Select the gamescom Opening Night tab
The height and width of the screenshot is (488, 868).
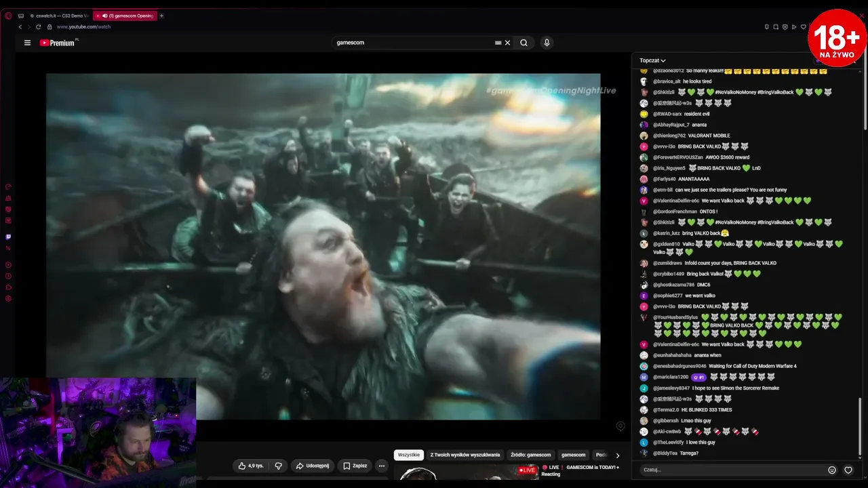point(125,16)
